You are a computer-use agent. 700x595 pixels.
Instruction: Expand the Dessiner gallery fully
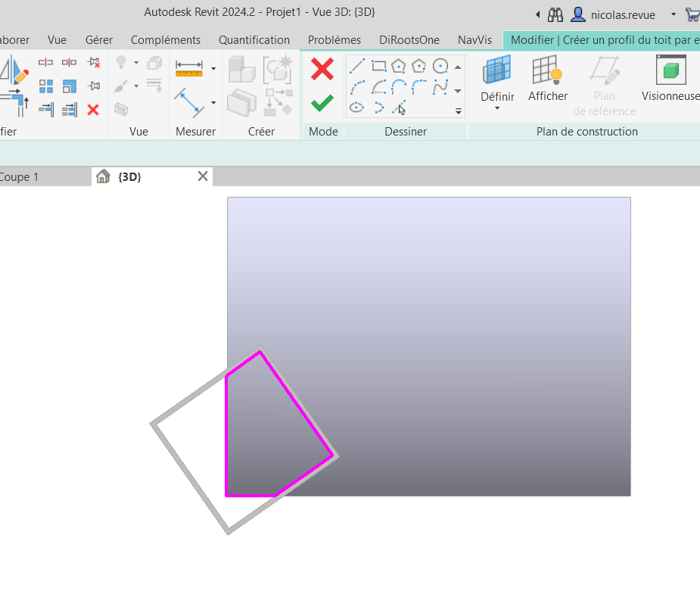[458, 111]
